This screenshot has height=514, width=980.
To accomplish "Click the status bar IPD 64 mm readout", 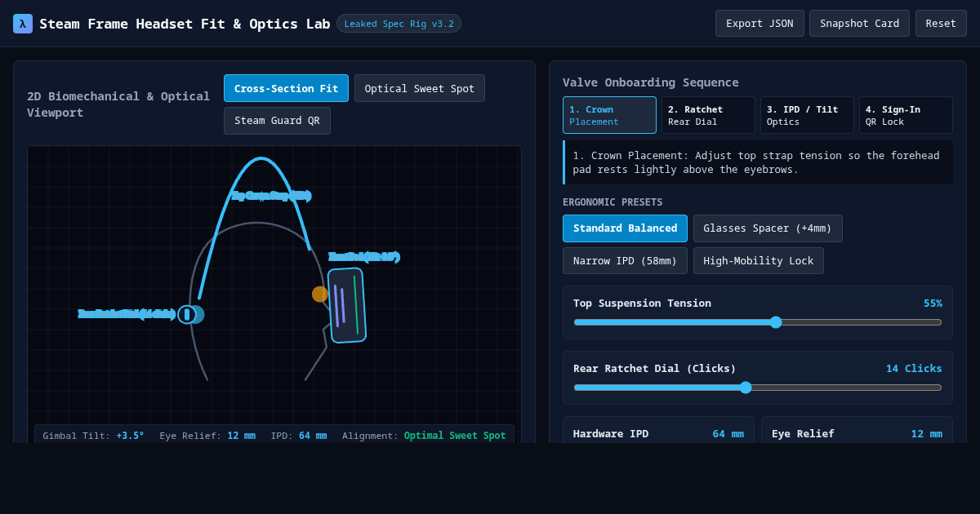I will (x=299, y=436).
